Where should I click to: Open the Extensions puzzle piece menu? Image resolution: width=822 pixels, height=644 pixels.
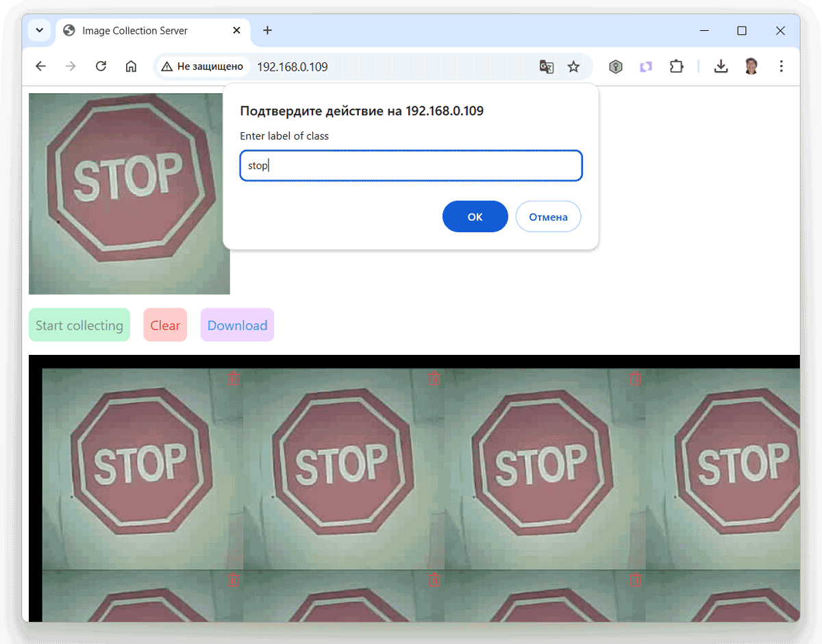(676, 66)
